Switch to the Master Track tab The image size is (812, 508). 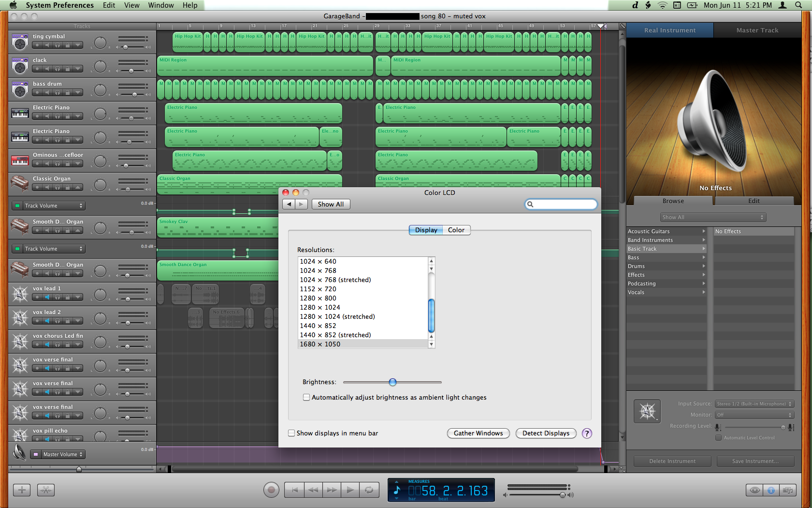[x=757, y=30]
